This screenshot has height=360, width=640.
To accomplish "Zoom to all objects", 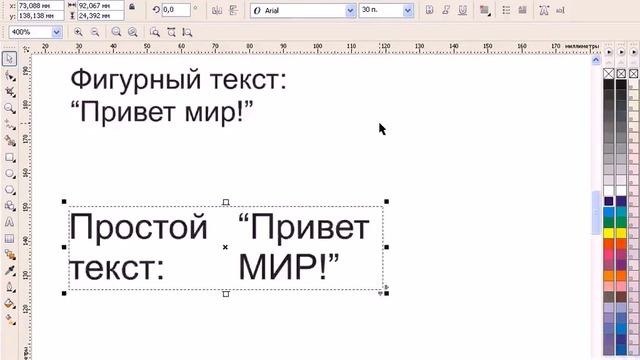I will pyautogui.click(x=133, y=32).
